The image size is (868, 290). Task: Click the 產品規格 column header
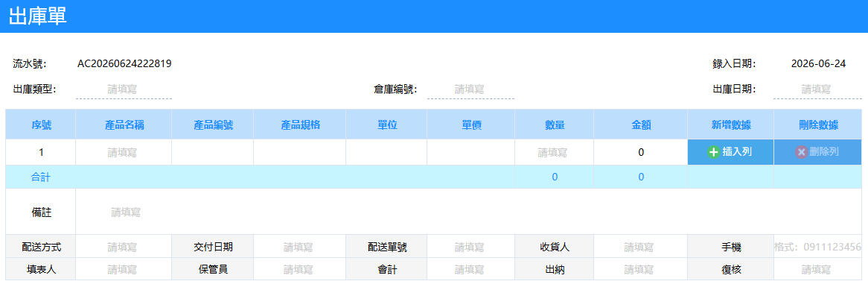click(299, 124)
